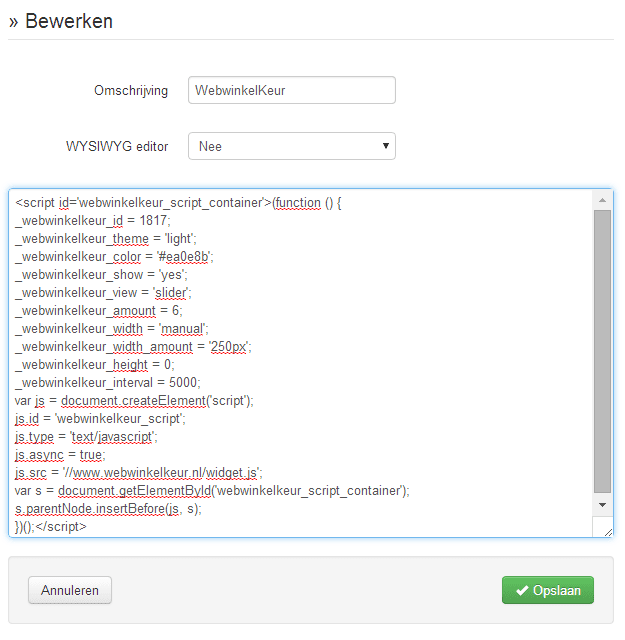This screenshot has height=640, width=625.
Task: Click the code textarea scrollbar up arrow
Action: (x=602, y=200)
